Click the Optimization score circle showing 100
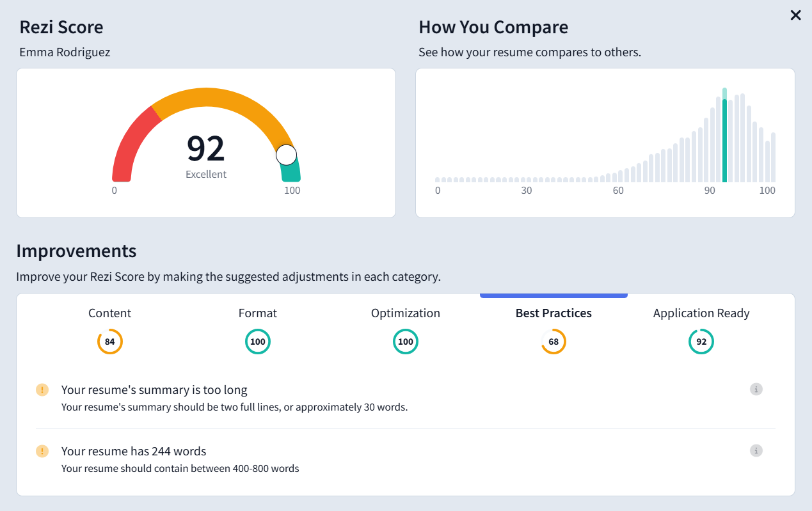812x511 pixels. 406,342
